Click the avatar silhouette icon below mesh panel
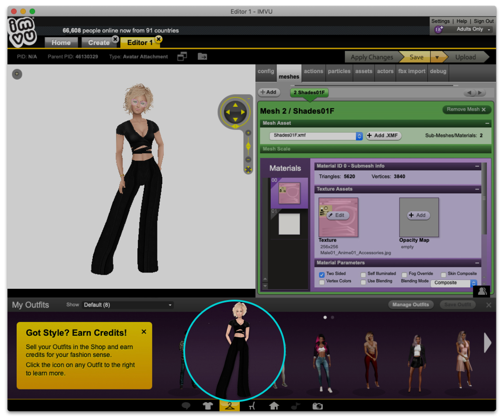504x420 pixels. pos(482,291)
